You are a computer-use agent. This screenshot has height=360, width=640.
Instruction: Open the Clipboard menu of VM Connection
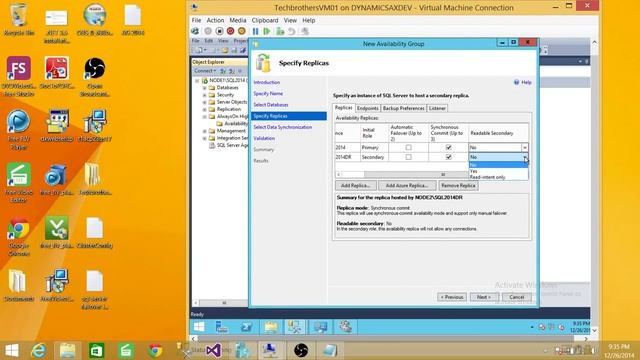coord(265,20)
